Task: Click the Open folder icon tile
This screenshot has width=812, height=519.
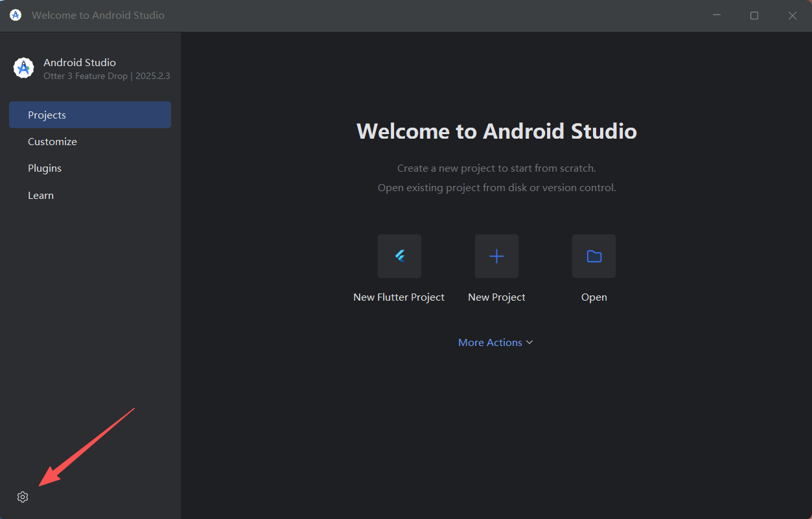Action: pyautogui.click(x=594, y=256)
